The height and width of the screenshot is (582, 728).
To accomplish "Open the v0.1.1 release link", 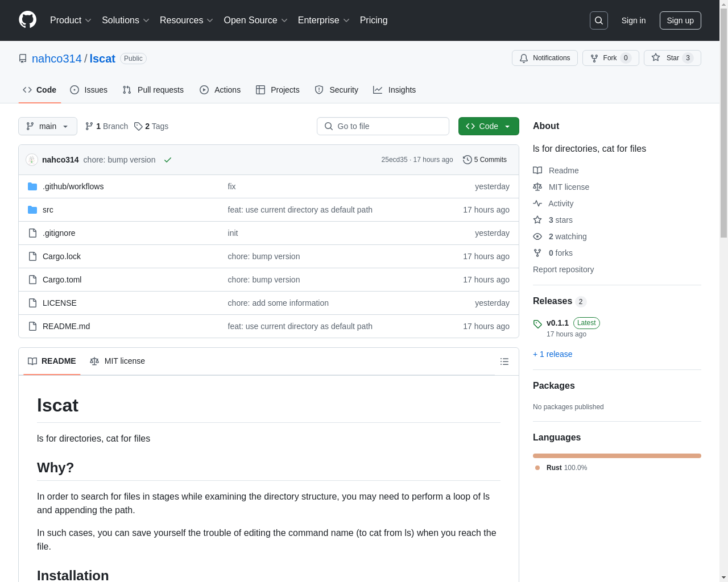I will [557, 323].
